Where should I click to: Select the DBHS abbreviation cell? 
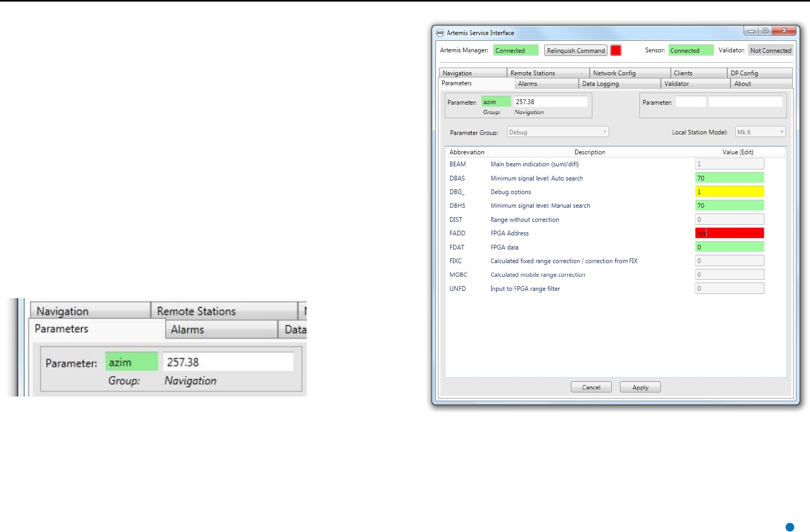457,206
